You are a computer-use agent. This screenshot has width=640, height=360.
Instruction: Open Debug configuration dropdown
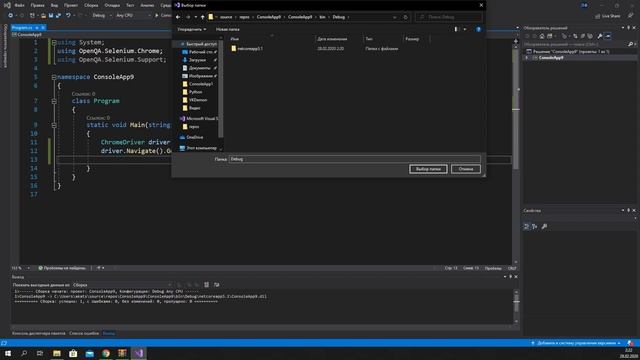click(102, 15)
